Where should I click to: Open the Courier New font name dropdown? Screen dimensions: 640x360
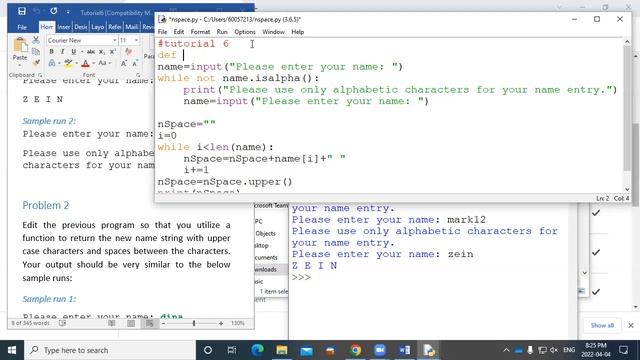coord(114,40)
